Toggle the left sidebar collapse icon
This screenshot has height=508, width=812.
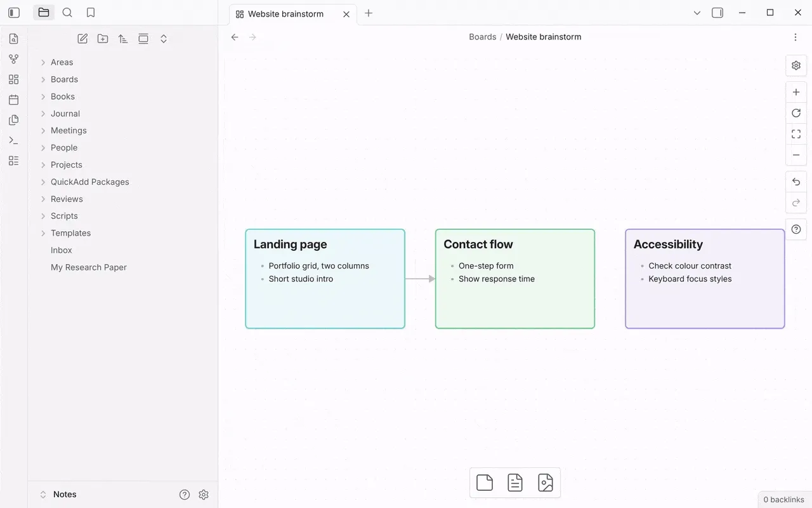tap(14, 13)
